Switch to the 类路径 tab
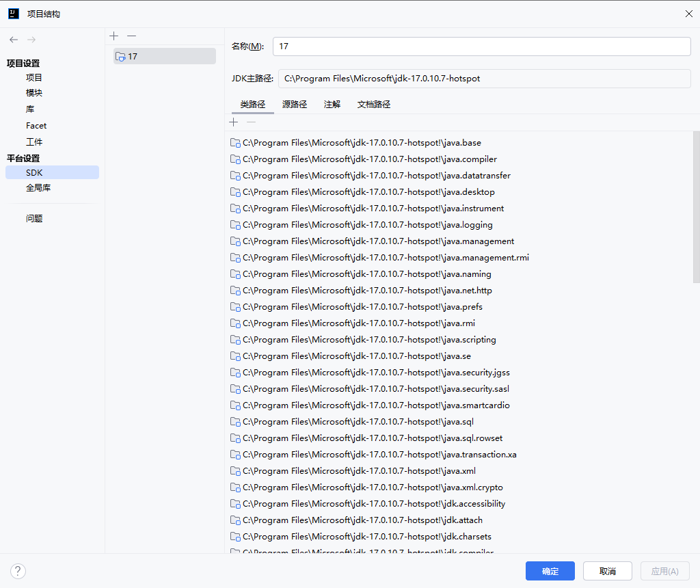The width and height of the screenshot is (700, 588). [x=253, y=105]
